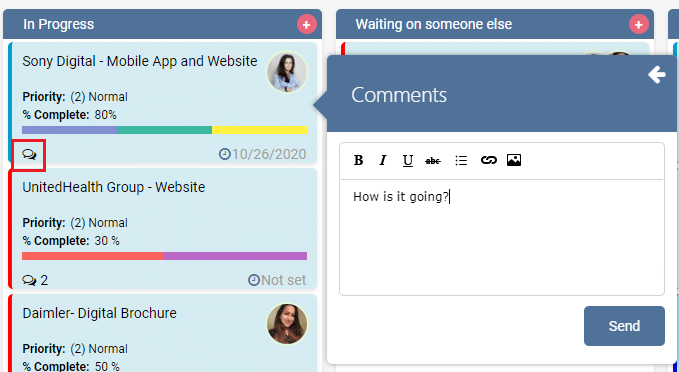Click the UnitedHealth Group progress bar
679x372 pixels.
(165, 256)
